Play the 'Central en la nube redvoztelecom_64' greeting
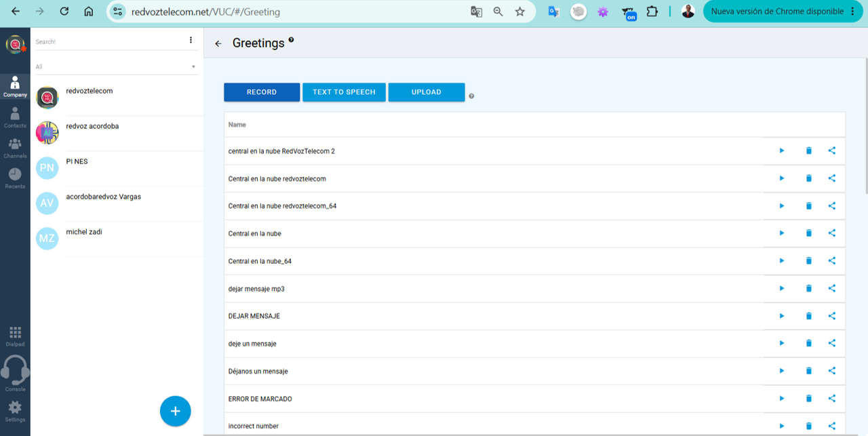Screen dimensions: 868x436 pyautogui.click(x=781, y=205)
